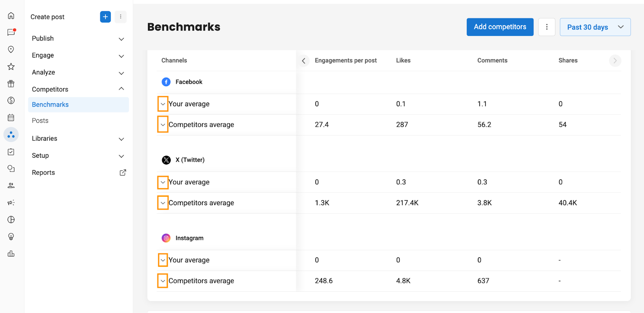The width and height of the screenshot is (644, 313).
Task: Click the Add competitors button
Action: 500,27
